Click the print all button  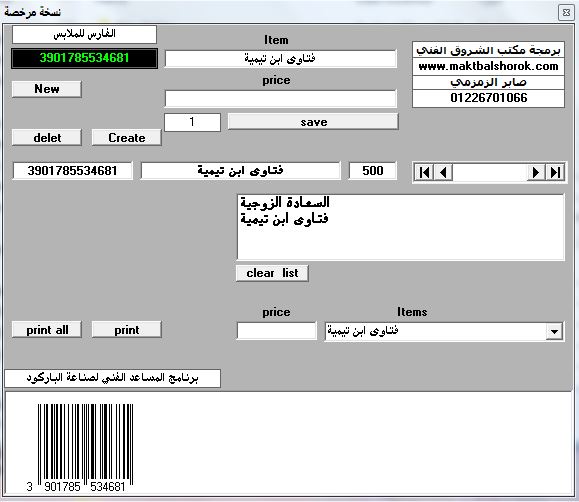(x=47, y=329)
